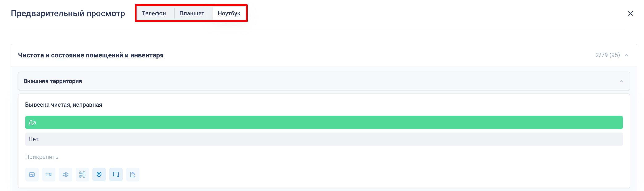Click the "Прикрепить" label
644x191 pixels.
point(42,157)
